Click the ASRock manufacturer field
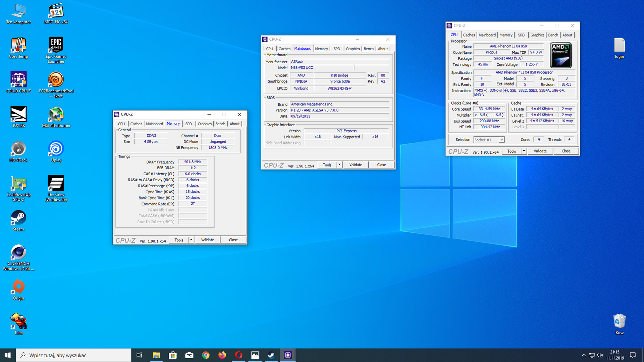 coord(339,62)
